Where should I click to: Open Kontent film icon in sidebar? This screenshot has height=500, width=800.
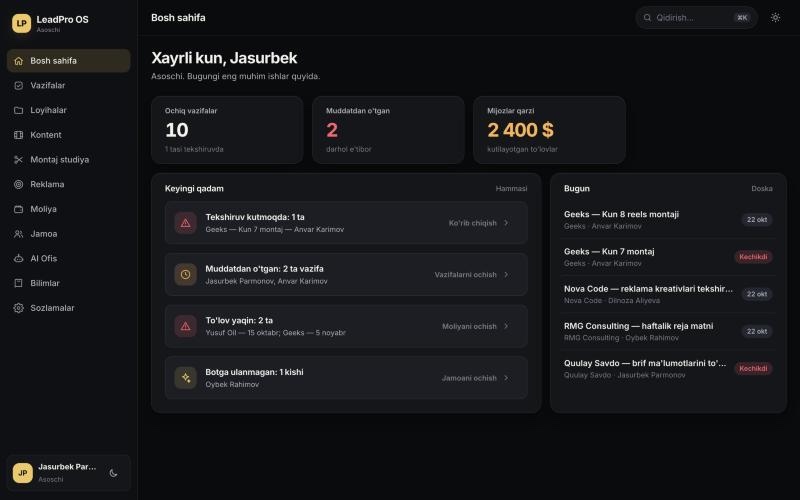18,135
